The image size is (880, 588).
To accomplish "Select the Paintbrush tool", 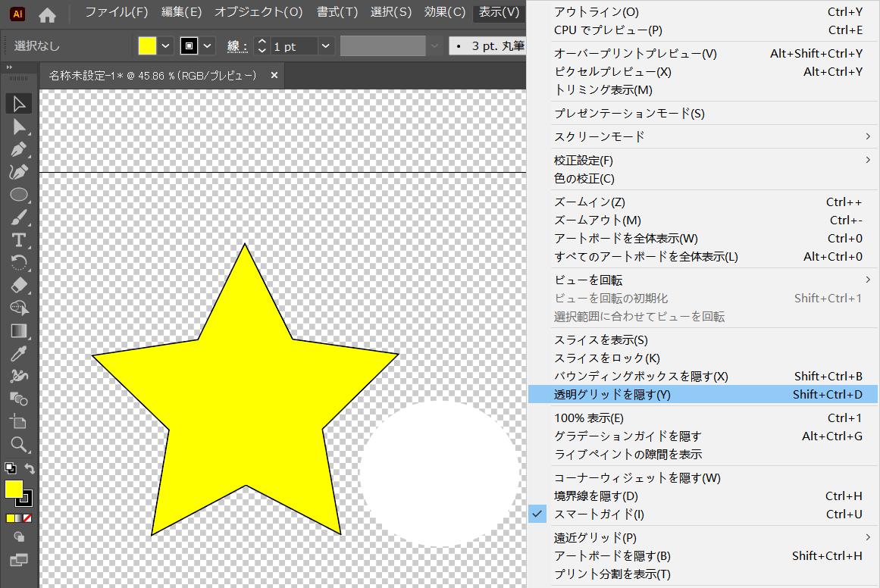I will tap(19, 217).
